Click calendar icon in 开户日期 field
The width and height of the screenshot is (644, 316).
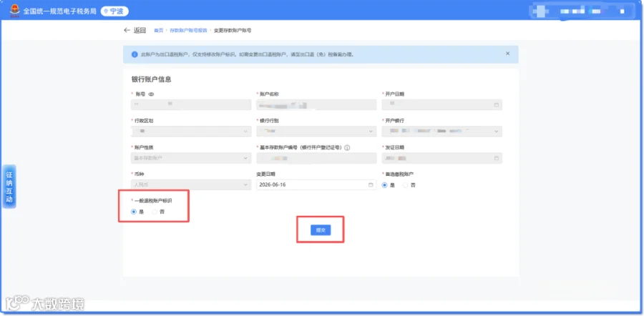pyautogui.click(x=496, y=105)
